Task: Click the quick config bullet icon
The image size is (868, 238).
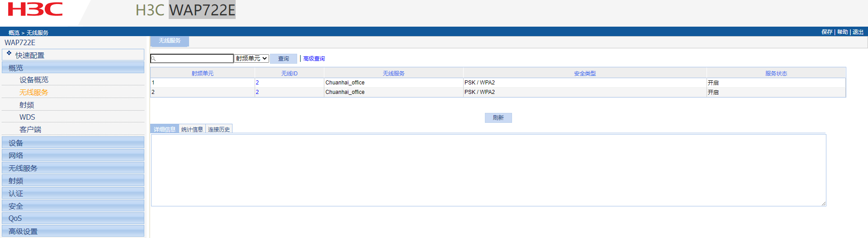Action: 9,53
